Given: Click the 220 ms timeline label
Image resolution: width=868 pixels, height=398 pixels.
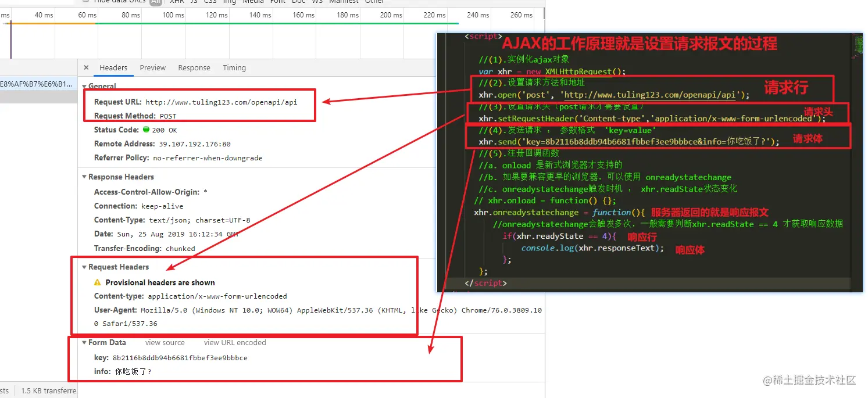Looking at the screenshot, I should tap(434, 15).
